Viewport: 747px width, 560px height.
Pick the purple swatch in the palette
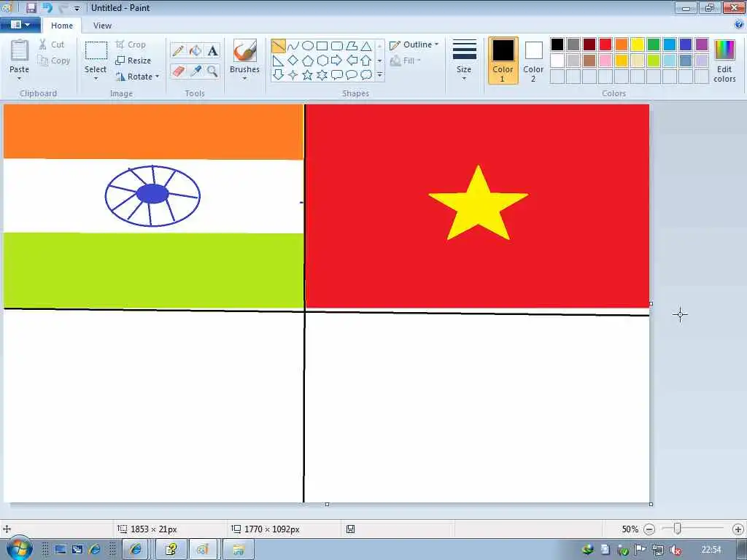(702, 44)
